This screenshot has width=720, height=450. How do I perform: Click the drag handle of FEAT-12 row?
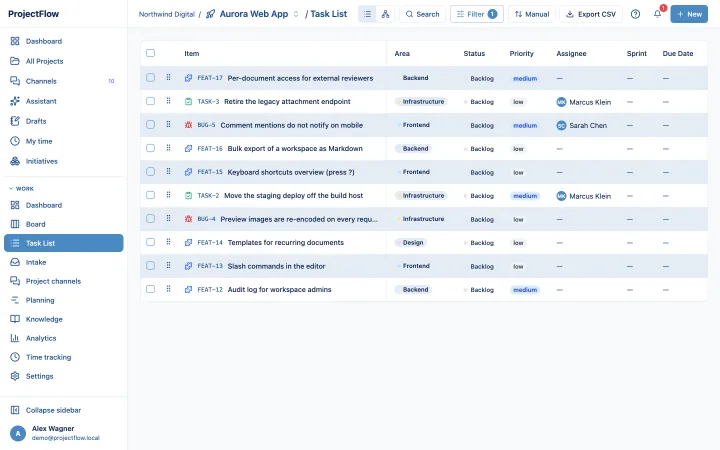click(169, 289)
